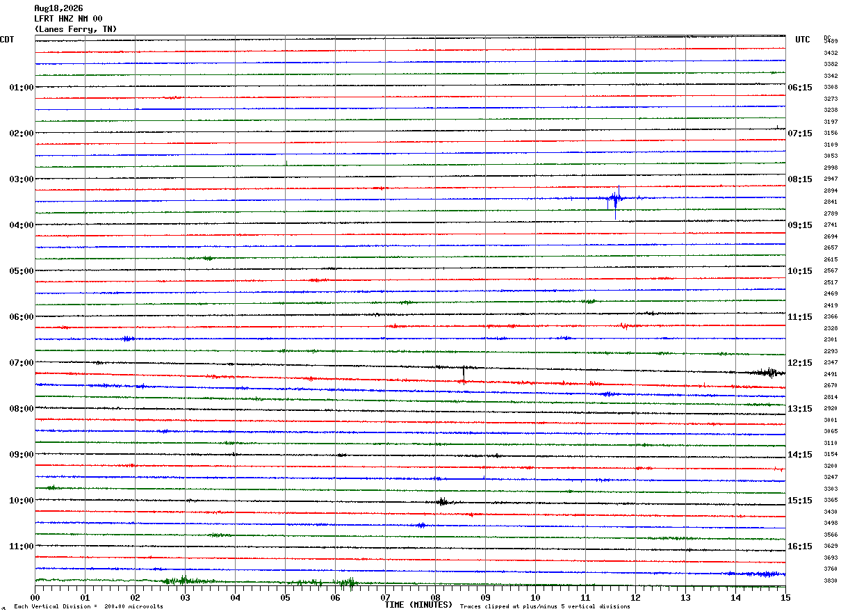Click the 08:15 UTC hour label
This screenshot has height=616, width=841.
click(800, 179)
